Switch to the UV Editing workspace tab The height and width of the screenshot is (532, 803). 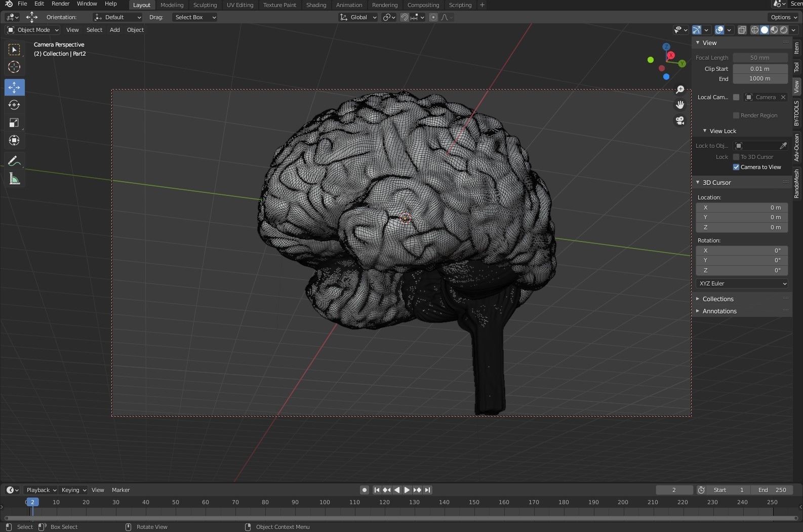(240, 5)
